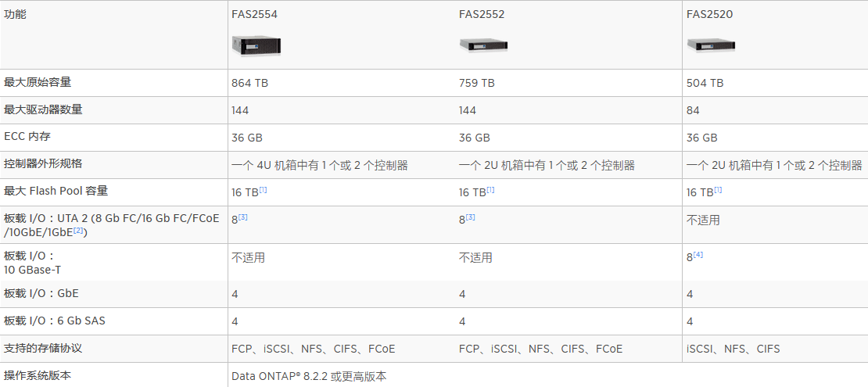Click footnote [3] in the FAS2554 UTA 2 cell
Viewport: 868px width, 387px height.
point(243,217)
